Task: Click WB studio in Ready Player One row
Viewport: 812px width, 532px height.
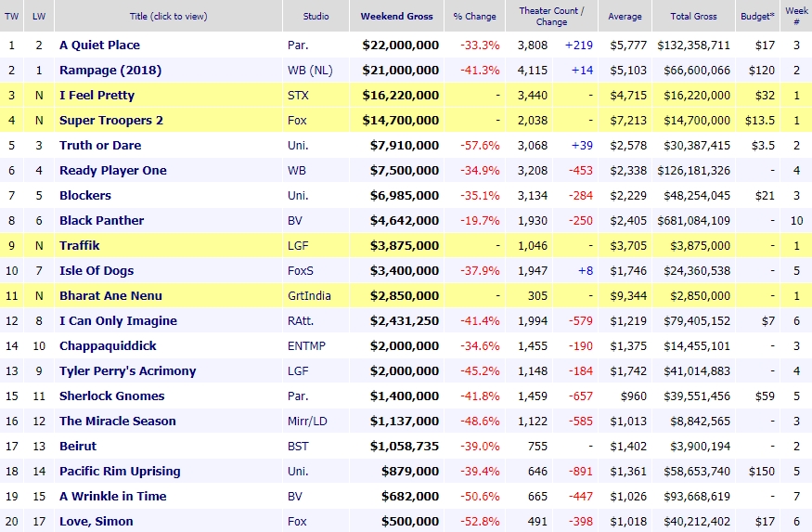Action: tap(297, 171)
